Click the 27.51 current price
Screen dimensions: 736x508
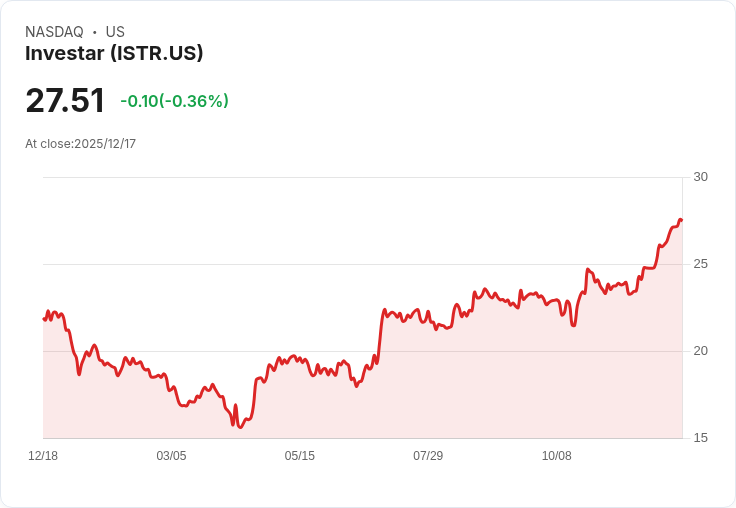(x=65, y=100)
